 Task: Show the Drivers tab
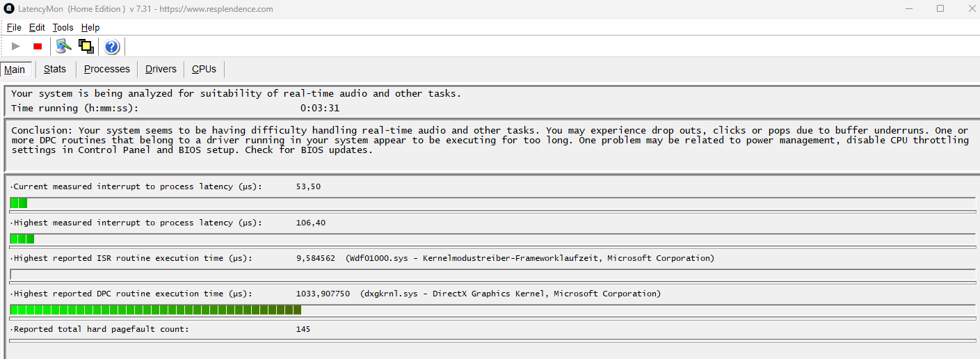pyautogui.click(x=161, y=70)
